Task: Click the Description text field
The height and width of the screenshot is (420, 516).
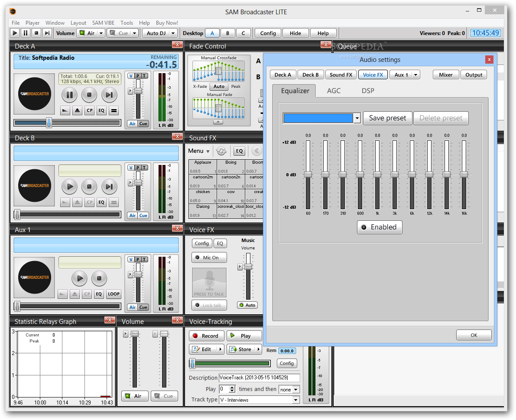Action: point(260,378)
